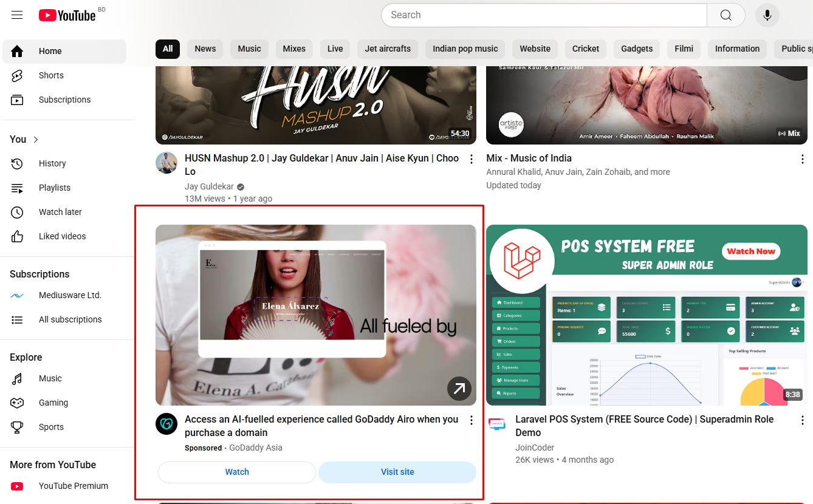Open Mediusware Ltd. channel subscription
This screenshot has height=504, width=813.
pyautogui.click(x=64, y=296)
